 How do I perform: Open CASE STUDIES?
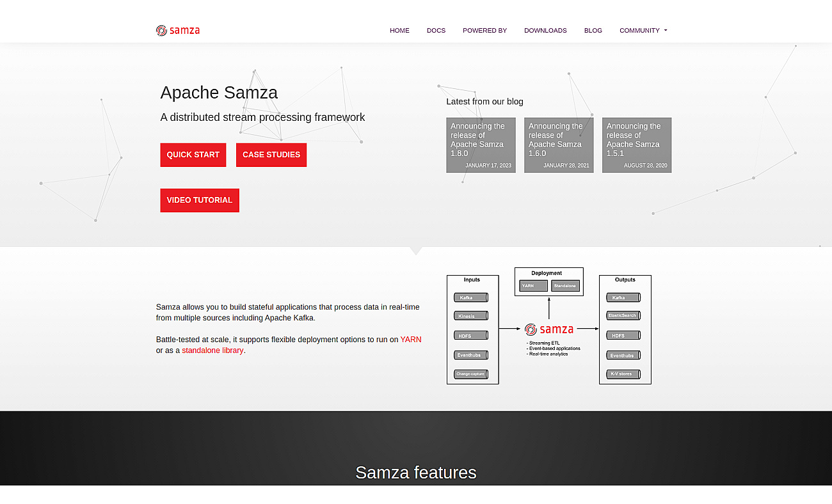pyautogui.click(x=271, y=155)
